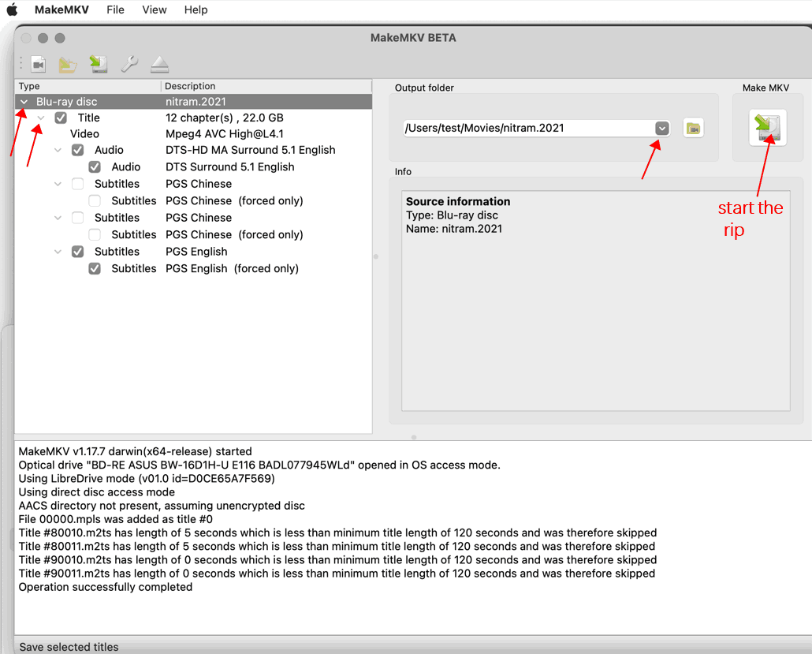Start the rip with the Make MKV button

point(767,128)
